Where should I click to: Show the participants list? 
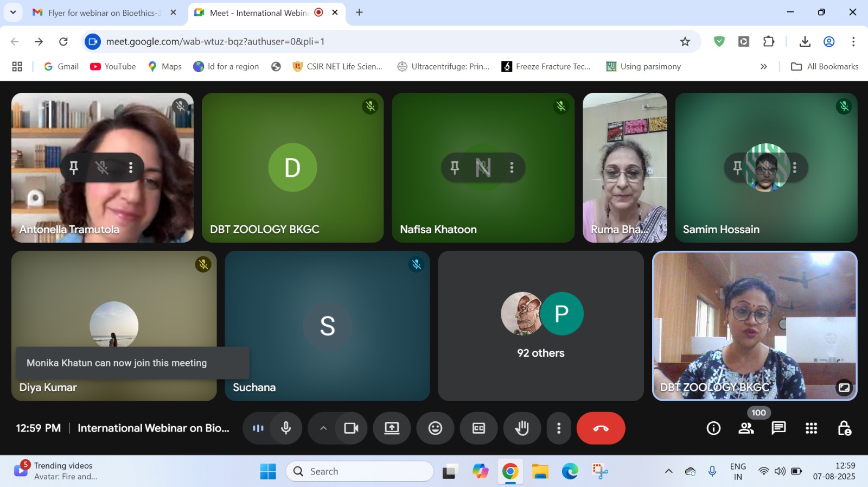pos(746,428)
